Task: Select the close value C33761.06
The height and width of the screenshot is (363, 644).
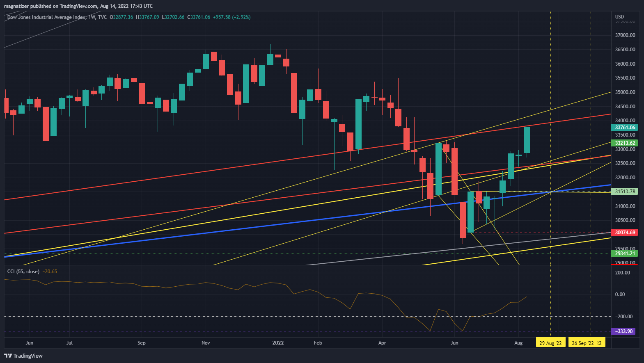Action: (199, 17)
